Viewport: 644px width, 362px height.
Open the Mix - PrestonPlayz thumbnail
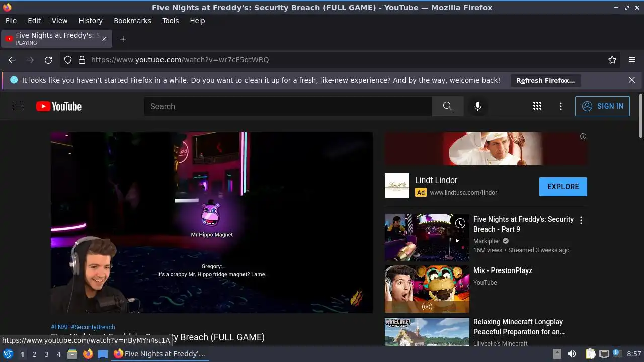coord(427,289)
